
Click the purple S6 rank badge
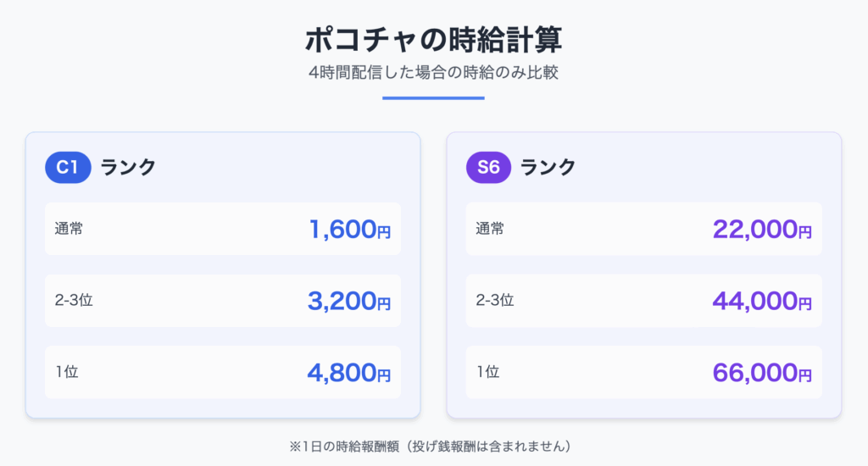coord(488,167)
